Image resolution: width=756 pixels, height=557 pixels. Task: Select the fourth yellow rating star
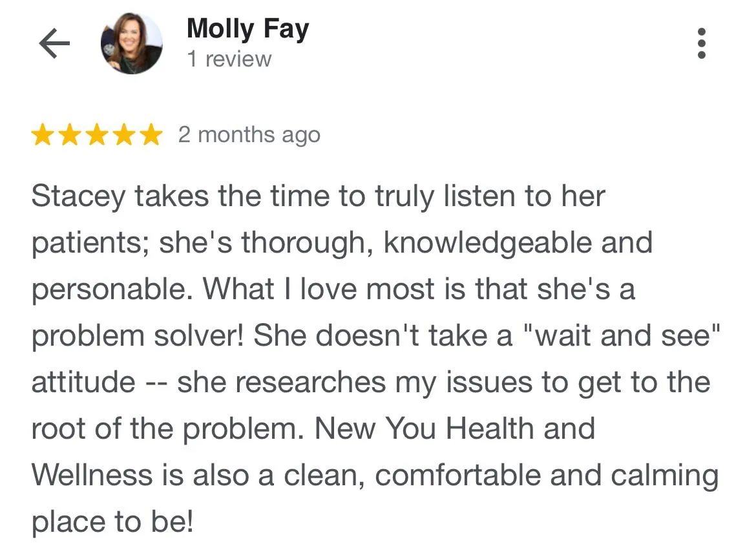pos(123,135)
